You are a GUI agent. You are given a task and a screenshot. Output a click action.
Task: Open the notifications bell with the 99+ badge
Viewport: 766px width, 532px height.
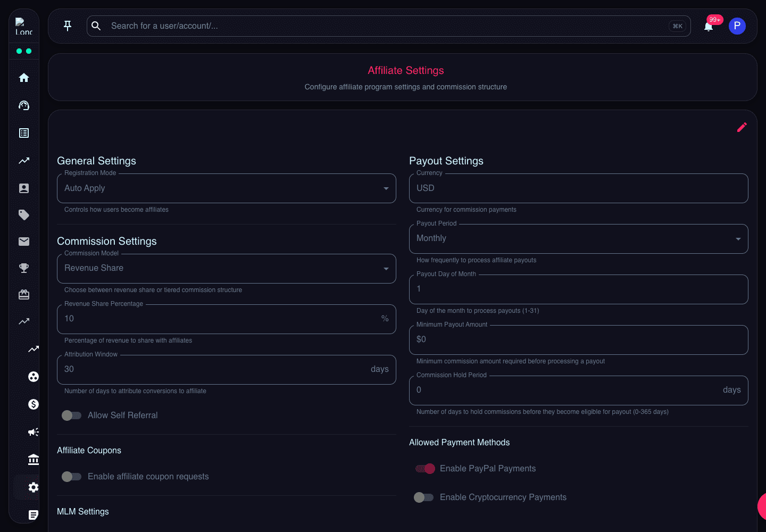(x=709, y=26)
